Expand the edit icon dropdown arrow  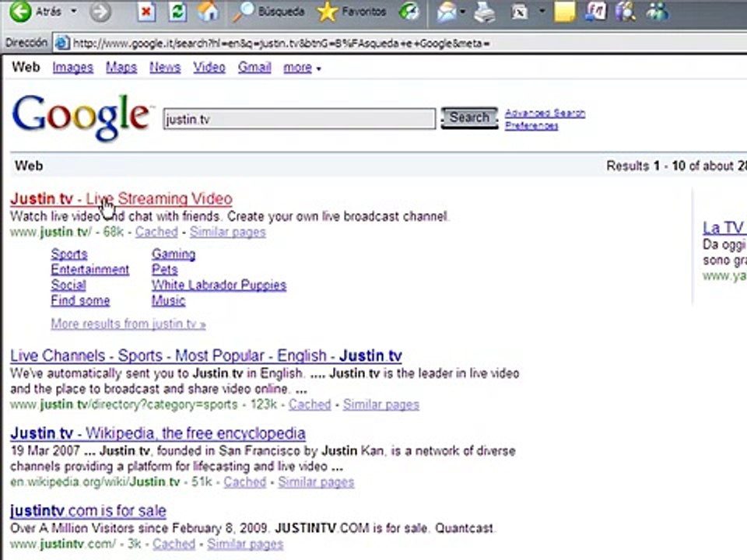(542, 11)
